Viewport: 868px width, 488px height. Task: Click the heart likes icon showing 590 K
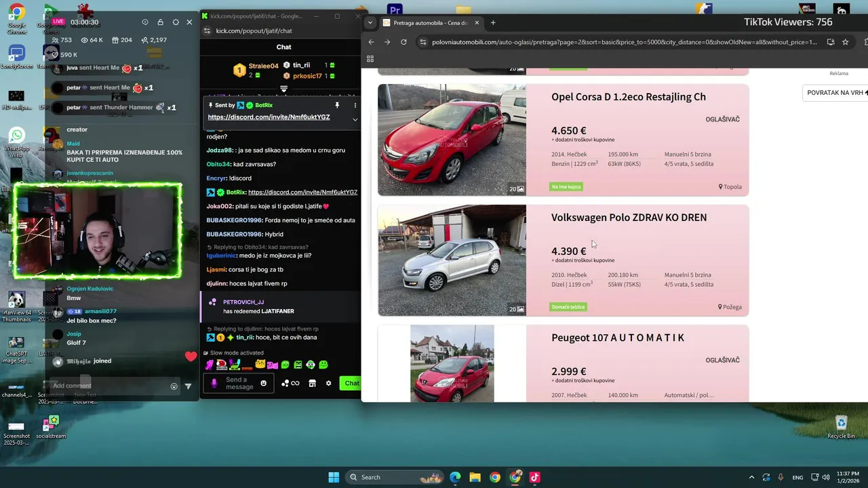coord(55,54)
